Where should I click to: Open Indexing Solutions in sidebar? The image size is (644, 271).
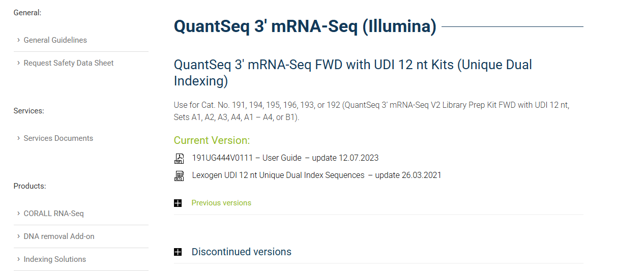55,259
